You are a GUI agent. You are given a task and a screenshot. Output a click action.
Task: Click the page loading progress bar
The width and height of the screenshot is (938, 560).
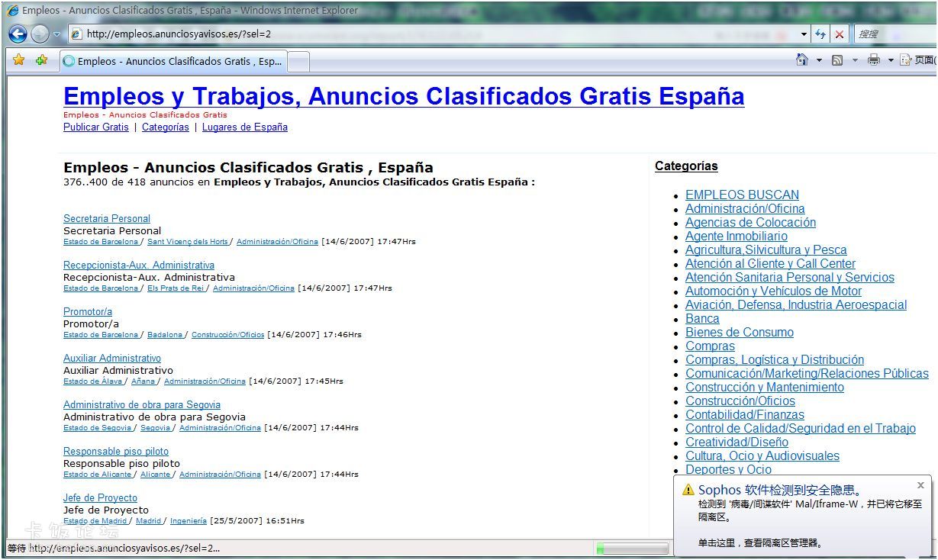[x=632, y=549]
